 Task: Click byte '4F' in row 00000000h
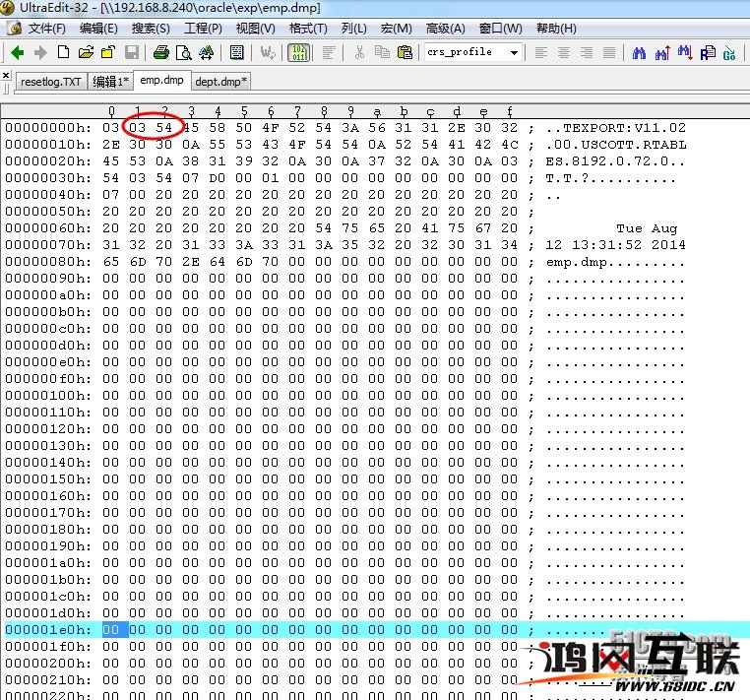[271, 128]
